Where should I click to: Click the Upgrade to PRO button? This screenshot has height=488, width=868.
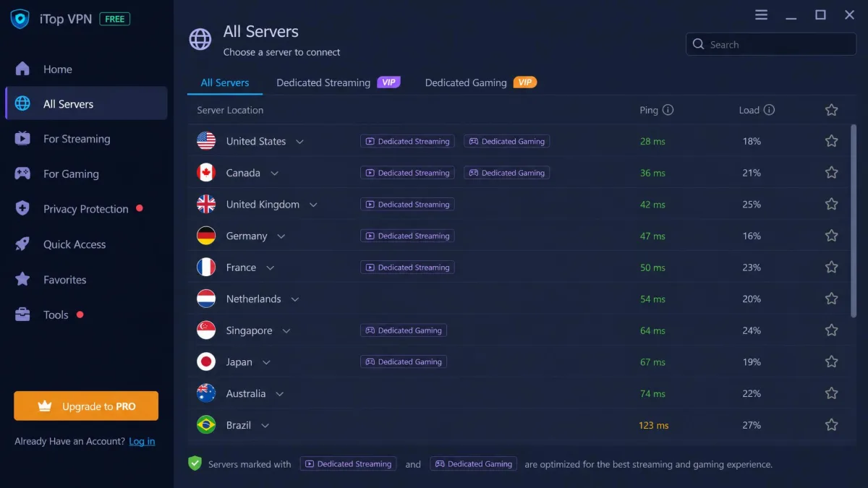pos(86,406)
